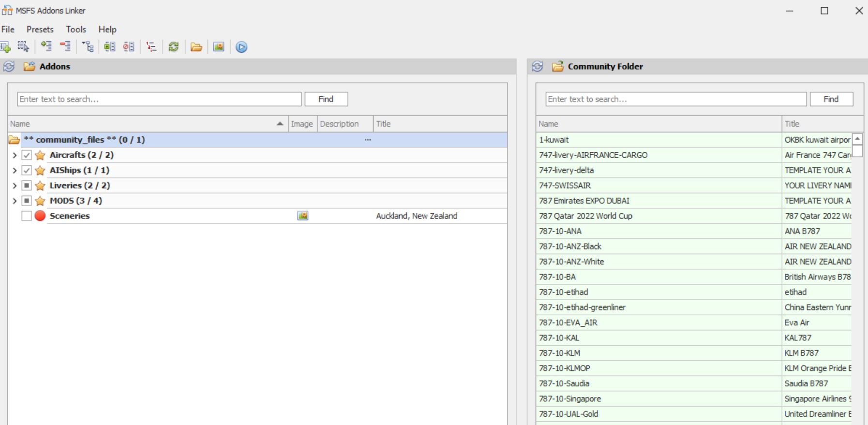Click the green refresh toolbar icon

coord(174,47)
